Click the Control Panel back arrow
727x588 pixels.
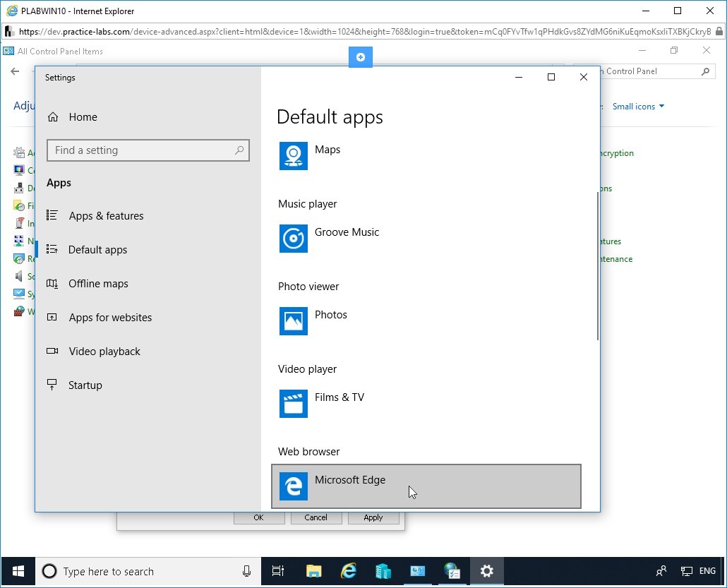click(15, 71)
